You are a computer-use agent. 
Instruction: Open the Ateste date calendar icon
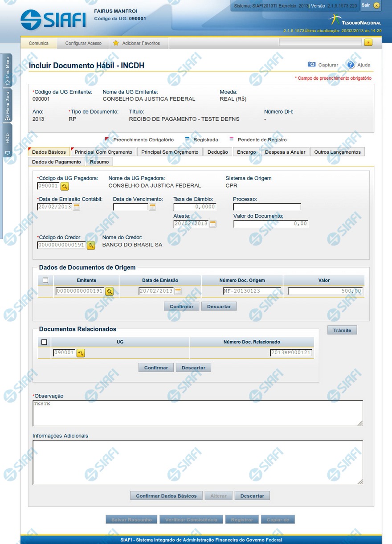(x=213, y=224)
